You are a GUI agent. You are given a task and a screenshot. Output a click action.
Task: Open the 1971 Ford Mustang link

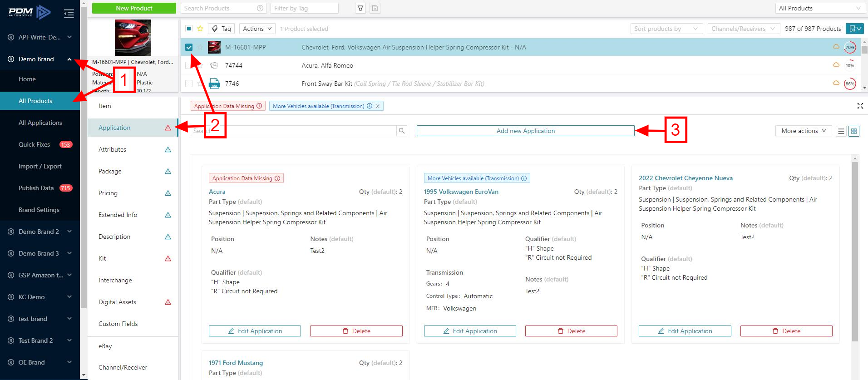click(236, 363)
